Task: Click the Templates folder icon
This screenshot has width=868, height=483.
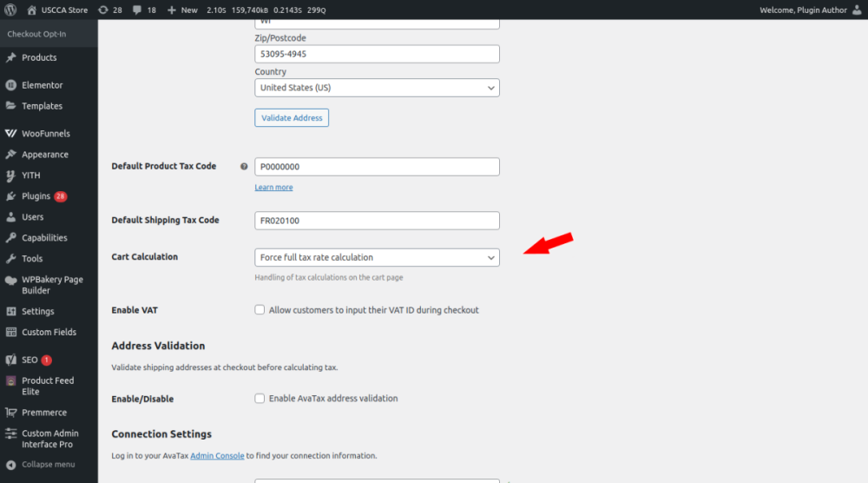Action: click(x=10, y=106)
